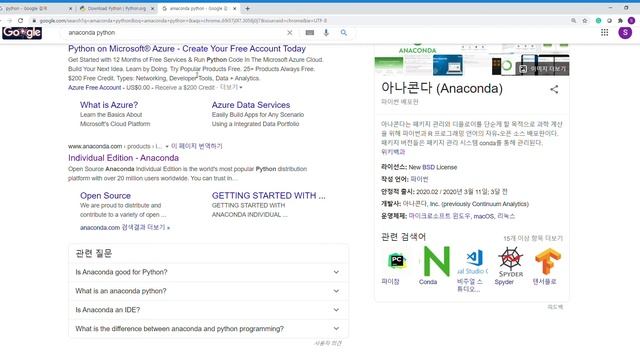Select the anaconda python tab
640x360 pixels.
[198, 9]
